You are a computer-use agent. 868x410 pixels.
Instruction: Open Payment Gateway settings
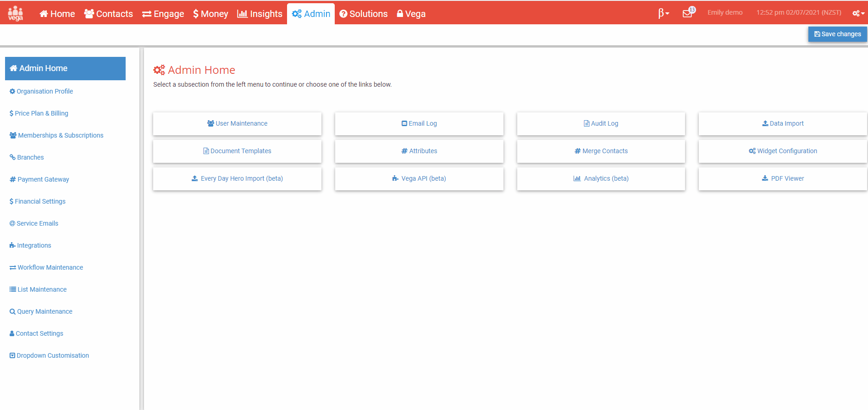click(39, 179)
